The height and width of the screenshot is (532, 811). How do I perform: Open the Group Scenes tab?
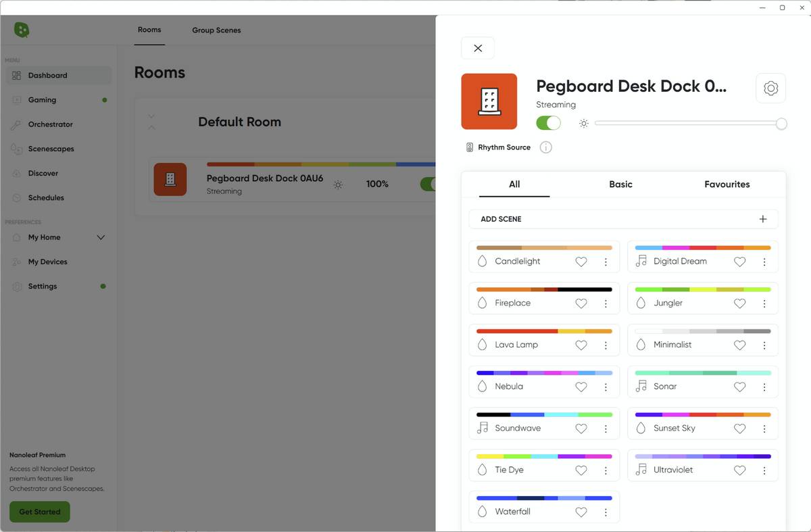(216, 30)
